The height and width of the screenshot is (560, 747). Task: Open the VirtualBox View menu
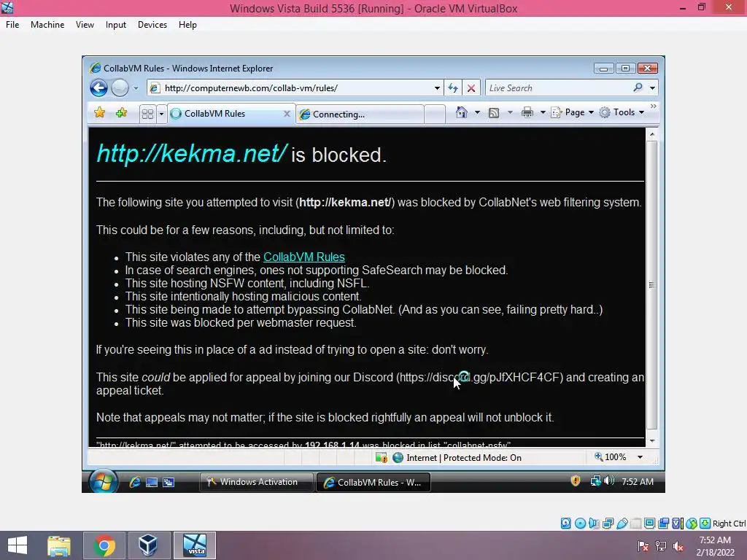coord(85,25)
